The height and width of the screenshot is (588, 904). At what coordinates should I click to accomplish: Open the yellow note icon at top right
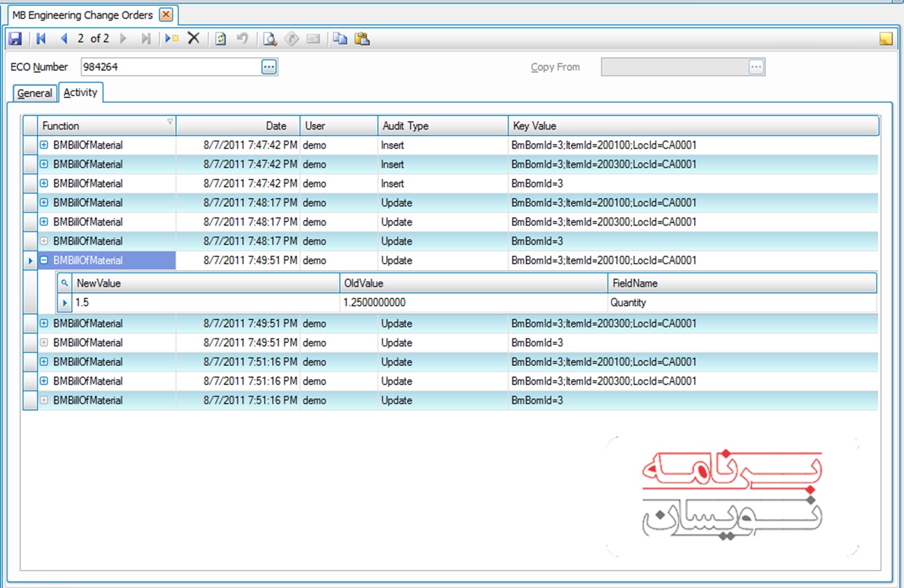pos(885,39)
